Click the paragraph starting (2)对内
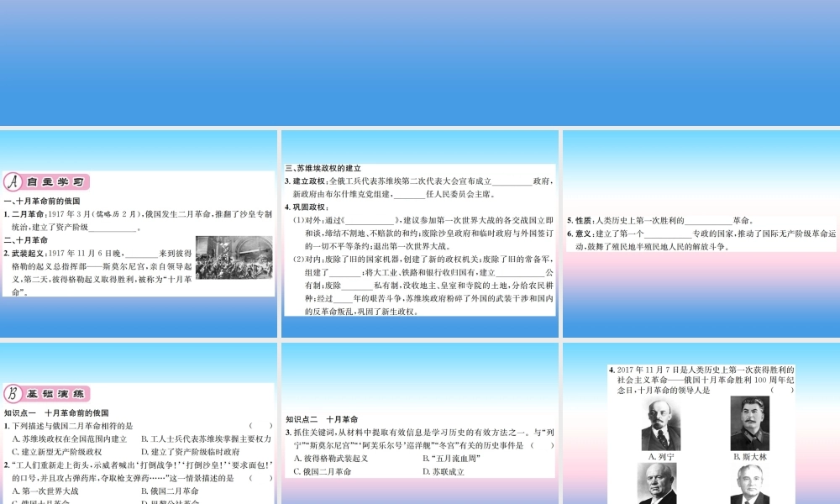Viewport: 840px width, 504px height. (423, 285)
